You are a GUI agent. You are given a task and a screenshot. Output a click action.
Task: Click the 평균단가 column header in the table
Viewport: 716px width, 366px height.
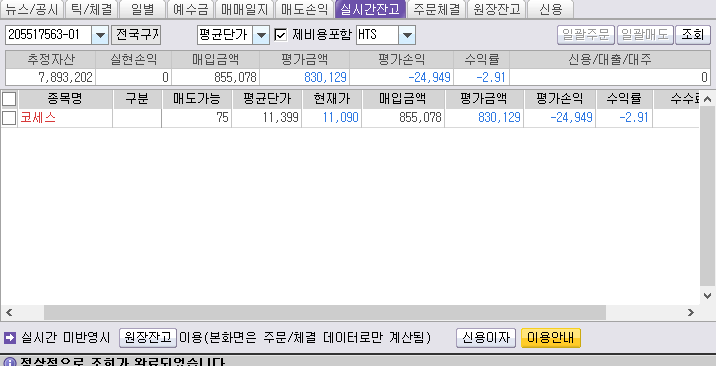pyautogui.click(x=267, y=99)
